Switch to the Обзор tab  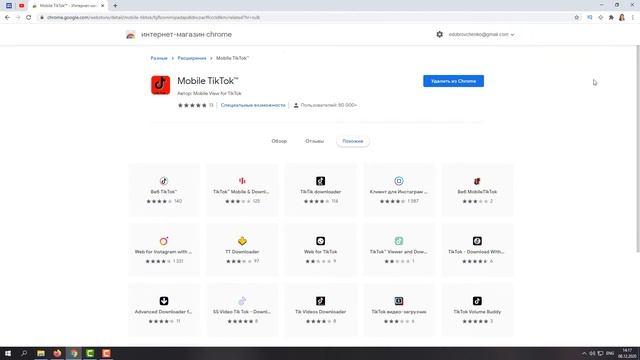pos(279,141)
